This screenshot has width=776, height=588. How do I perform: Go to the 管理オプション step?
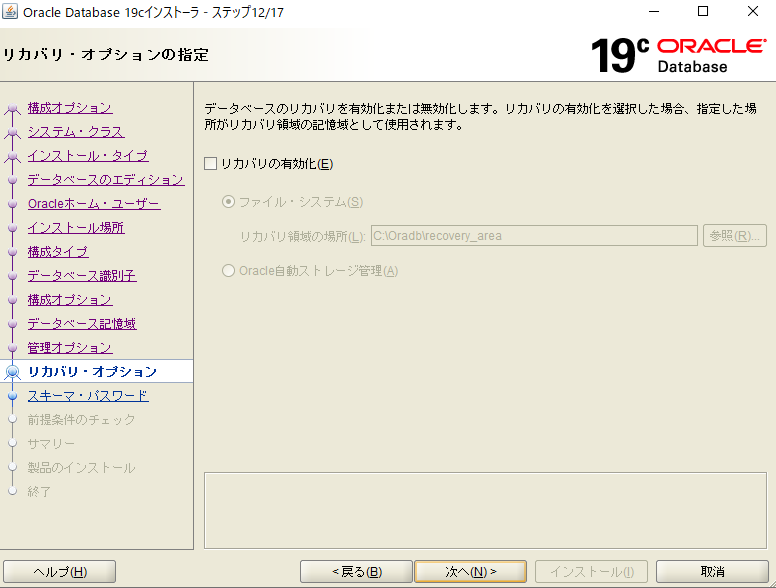coord(70,348)
